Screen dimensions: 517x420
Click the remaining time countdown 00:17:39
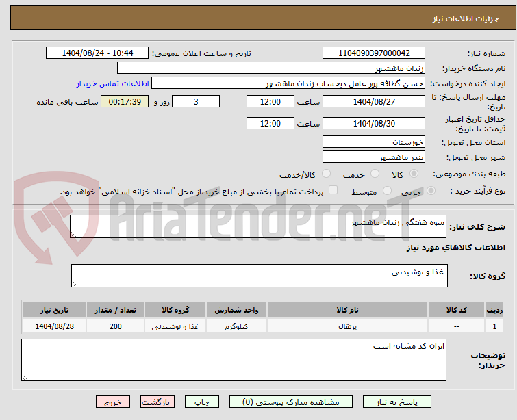[x=125, y=101]
